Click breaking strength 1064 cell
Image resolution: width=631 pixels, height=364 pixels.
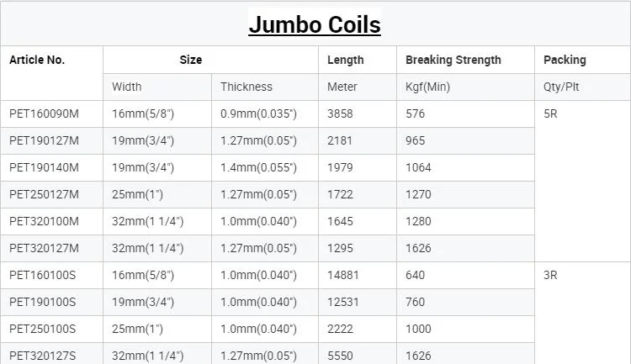(x=418, y=167)
